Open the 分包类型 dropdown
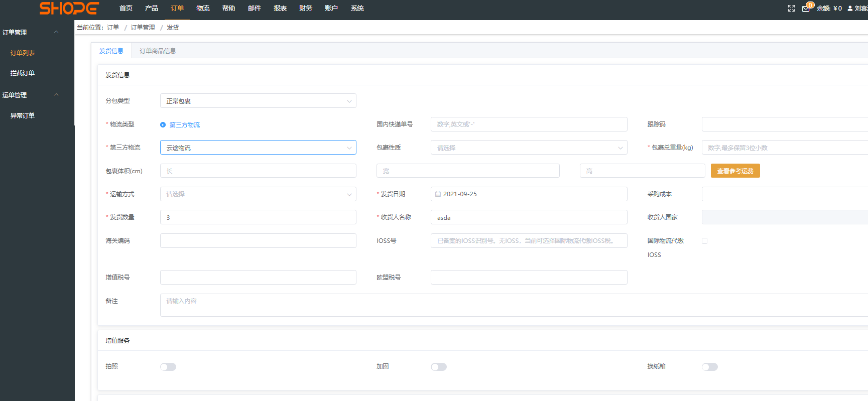Viewport: 868px width, 401px height. click(258, 101)
